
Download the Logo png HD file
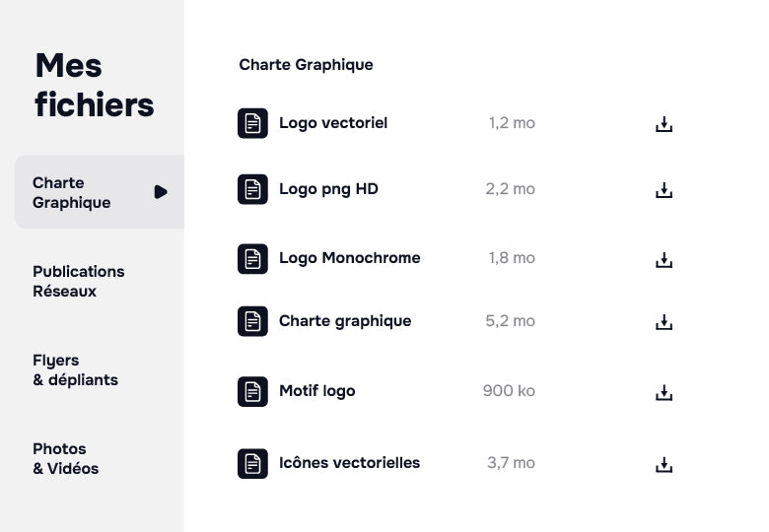click(664, 190)
